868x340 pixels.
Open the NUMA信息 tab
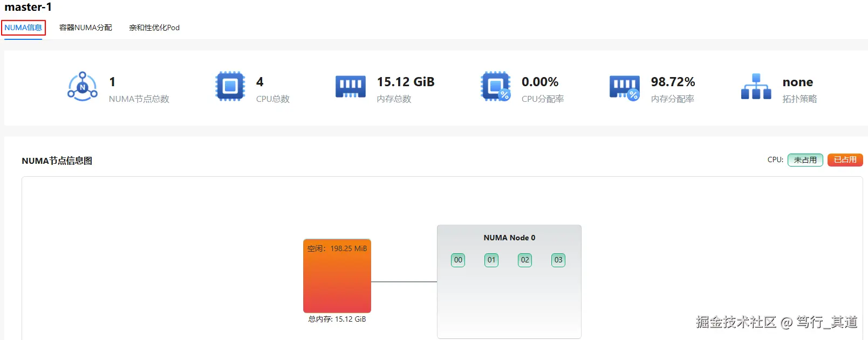click(x=23, y=27)
